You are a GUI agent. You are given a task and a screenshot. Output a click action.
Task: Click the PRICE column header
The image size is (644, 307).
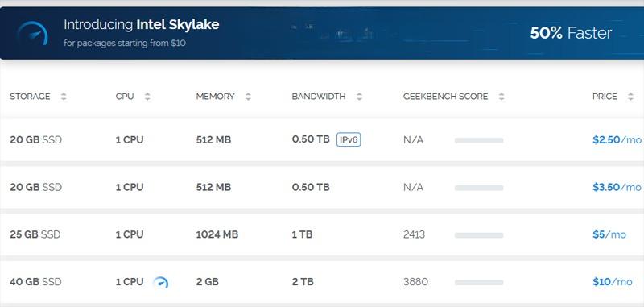(605, 97)
